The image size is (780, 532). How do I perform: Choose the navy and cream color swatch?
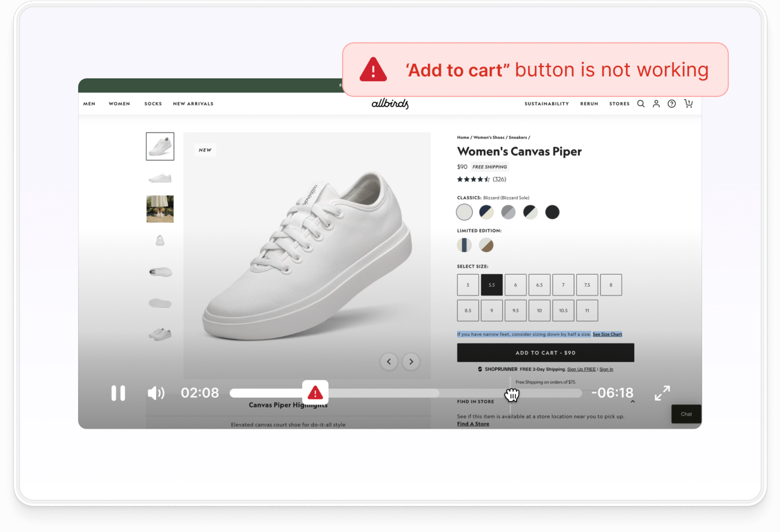coord(486,212)
